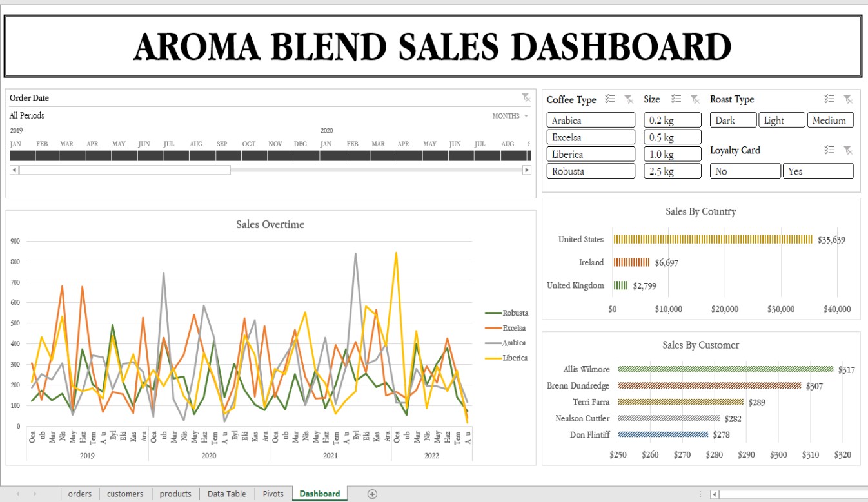The height and width of the screenshot is (502, 868).
Task: Clear the Coffee Type slicer filter
Action: click(x=629, y=99)
